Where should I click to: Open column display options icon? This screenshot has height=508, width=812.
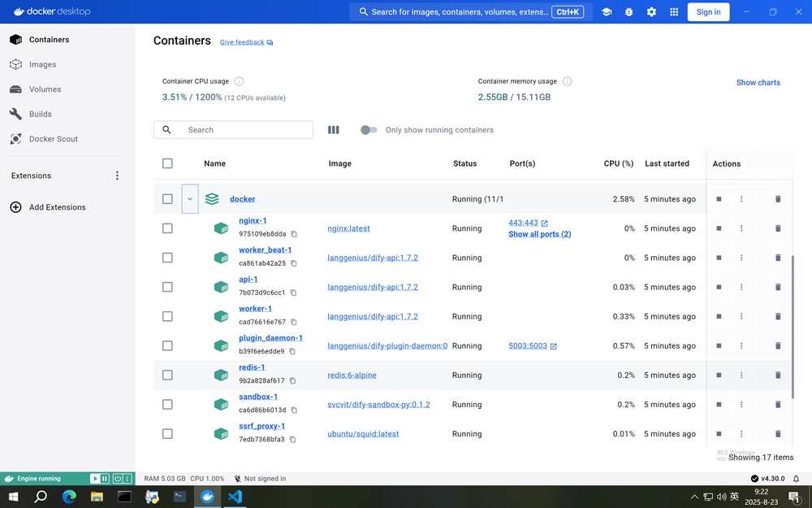click(334, 129)
